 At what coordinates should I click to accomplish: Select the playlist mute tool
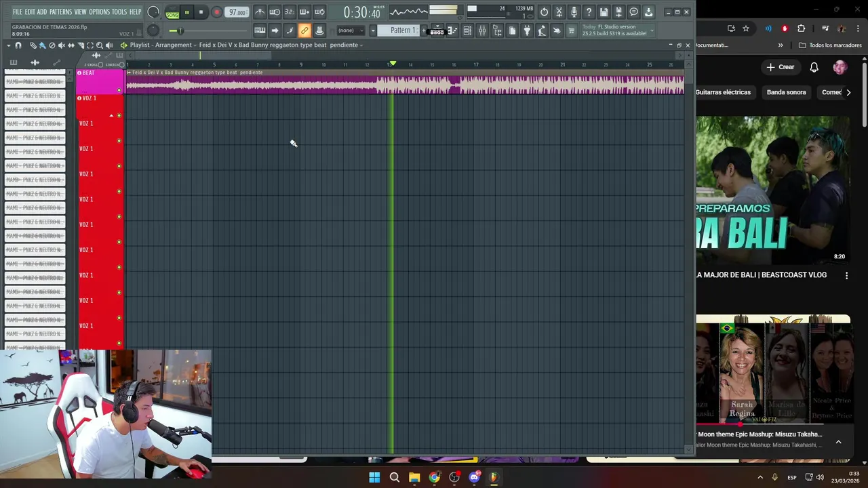[x=61, y=45]
